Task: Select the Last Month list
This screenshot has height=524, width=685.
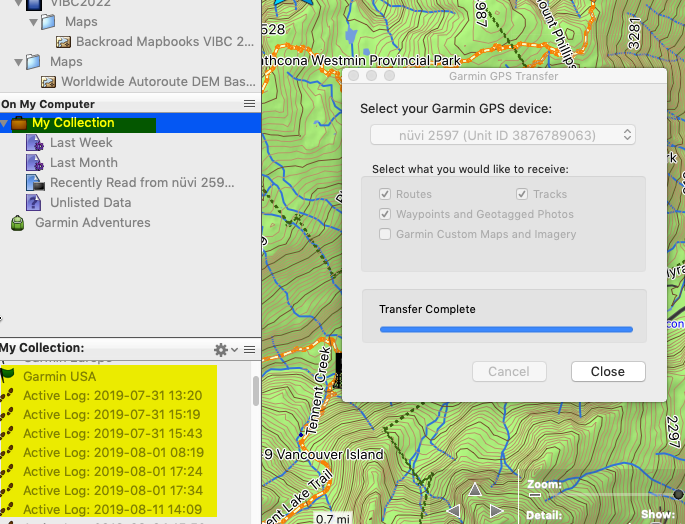Action: 84,163
